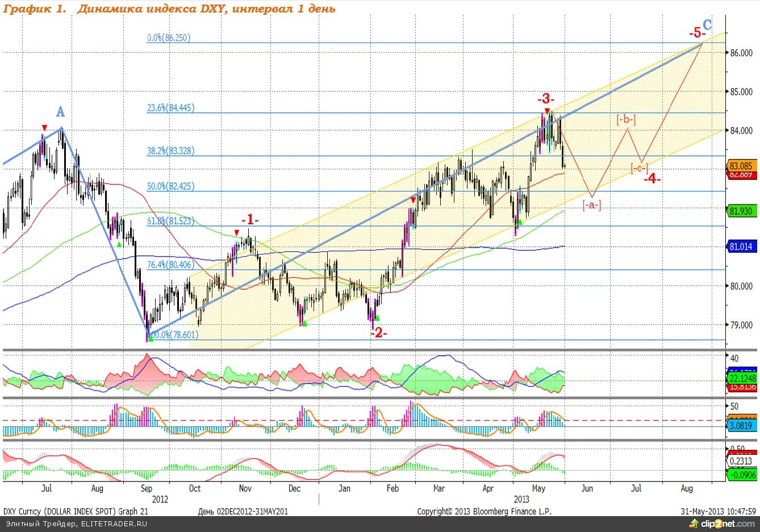Click the green 81.930 price tag
This screenshot has width=760, height=532.
tap(741, 211)
